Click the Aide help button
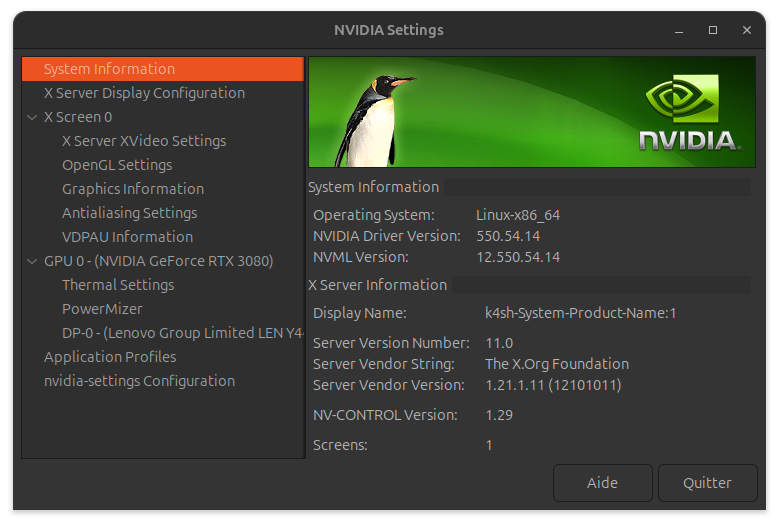 click(602, 483)
